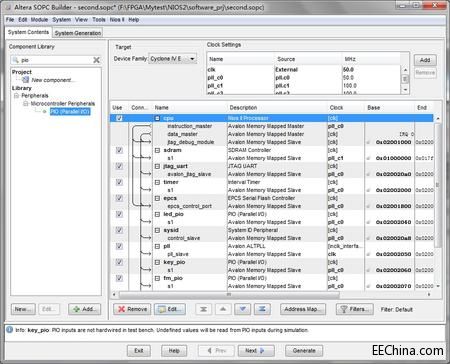450x364 pixels.
Task: Uncheck the Use box for jtag_uart
Action: point(119,166)
